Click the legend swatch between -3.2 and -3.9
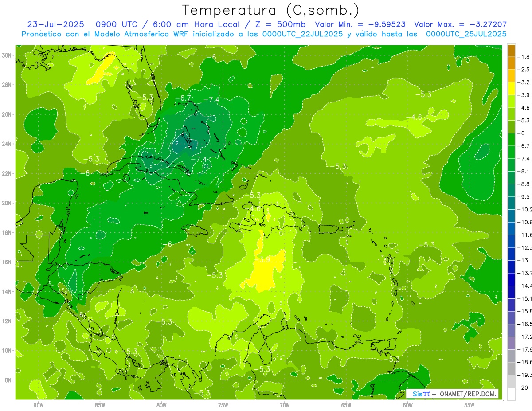 tap(511, 89)
